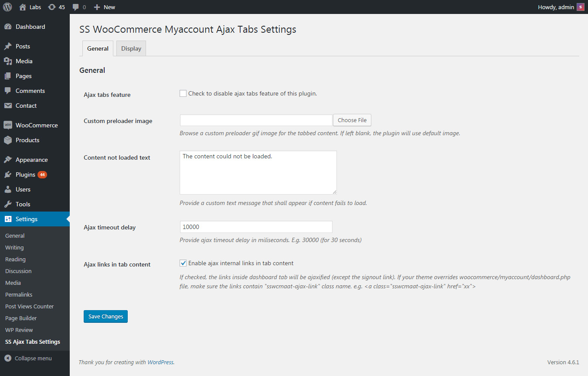Open the WordPress logo menu
This screenshot has height=376, width=588.
[x=7, y=7]
